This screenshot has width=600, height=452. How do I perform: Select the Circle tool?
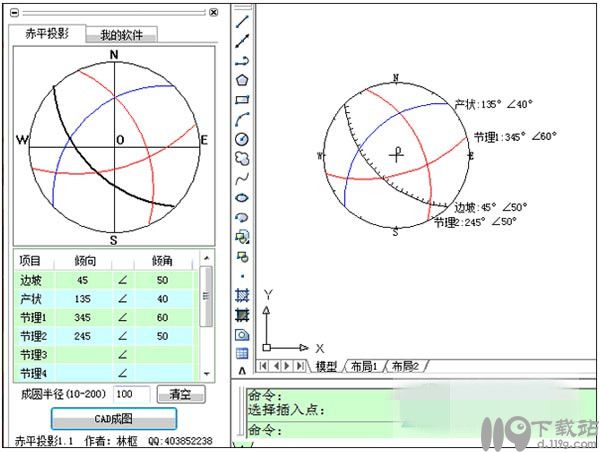coord(241,138)
